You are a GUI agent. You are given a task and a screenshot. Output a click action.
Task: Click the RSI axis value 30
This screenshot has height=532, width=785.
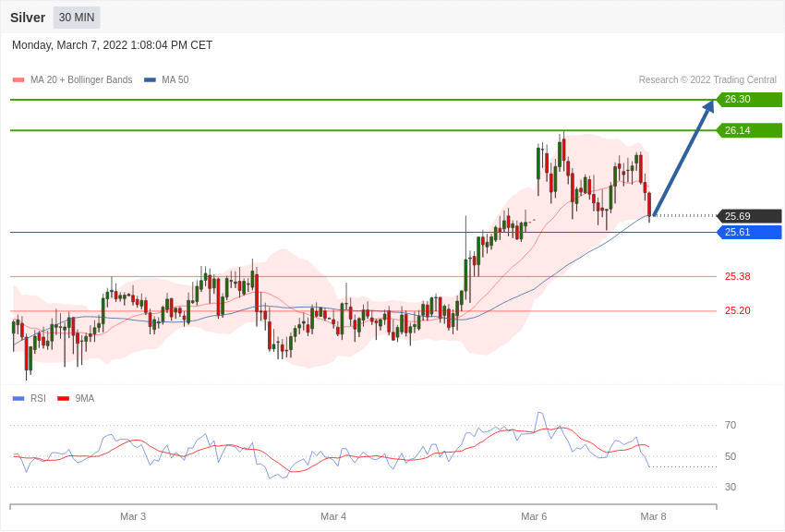point(731,487)
